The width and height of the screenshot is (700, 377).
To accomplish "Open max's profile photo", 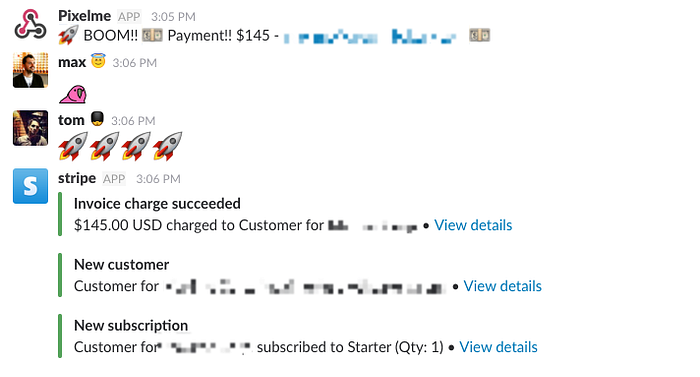I will coord(30,70).
